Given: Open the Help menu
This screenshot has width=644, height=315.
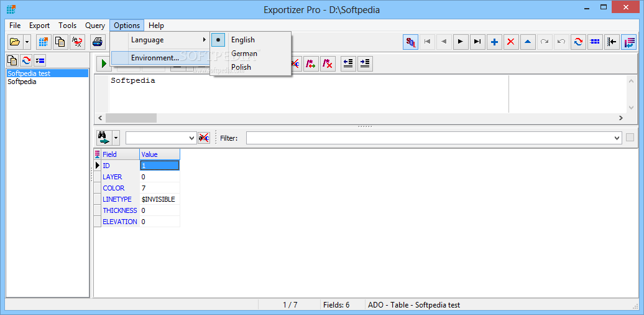Looking at the screenshot, I should point(157,26).
